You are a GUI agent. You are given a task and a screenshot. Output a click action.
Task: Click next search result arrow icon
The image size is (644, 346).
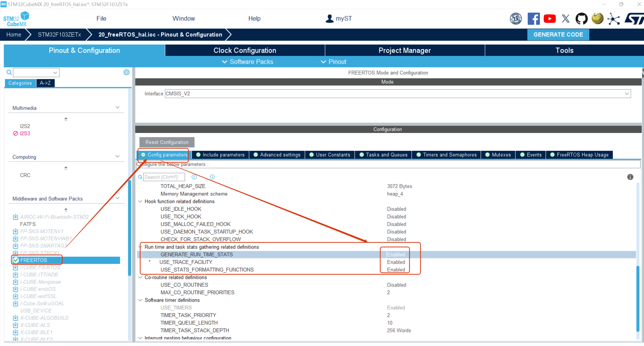point(212,177)
